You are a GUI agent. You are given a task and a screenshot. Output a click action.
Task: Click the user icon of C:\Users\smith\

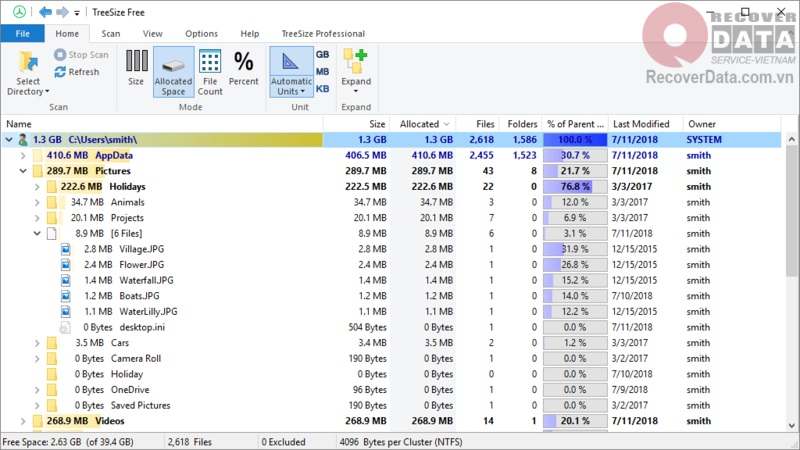(23, 139)
